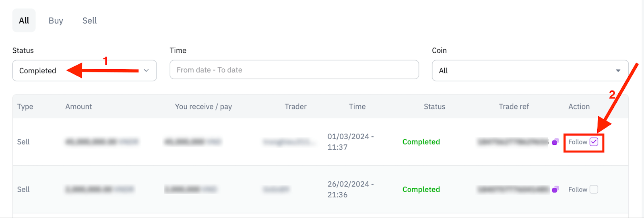Viewport: 644px width, 218px height.
Task: Open blurred trader name in first row
Action: pos(289,142)
